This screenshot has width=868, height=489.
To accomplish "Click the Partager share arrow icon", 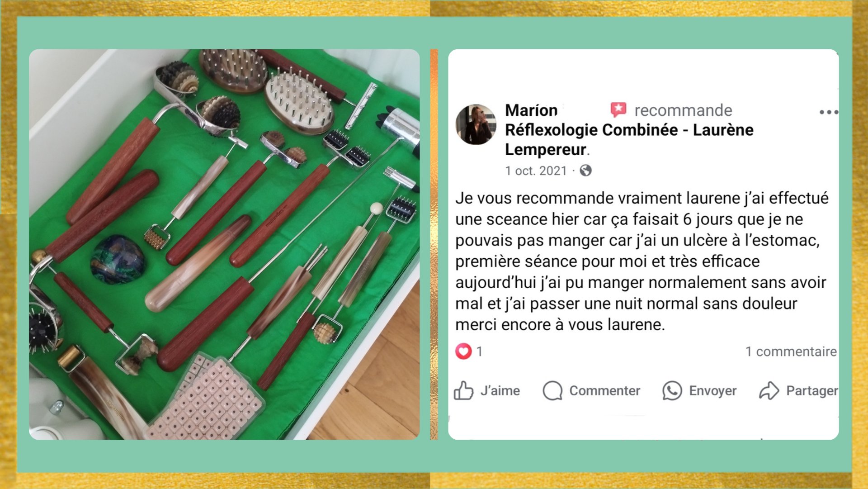I will point(769,390).
